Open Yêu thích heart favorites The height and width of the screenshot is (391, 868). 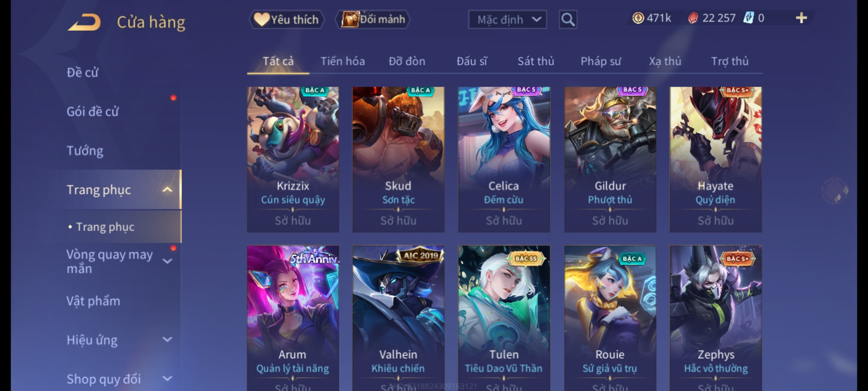click(286, 19)
